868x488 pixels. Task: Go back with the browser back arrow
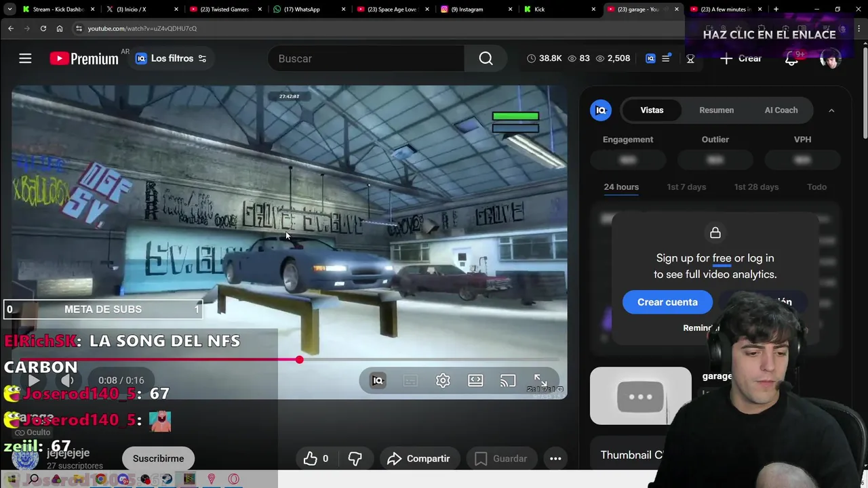tap(11, 28)
